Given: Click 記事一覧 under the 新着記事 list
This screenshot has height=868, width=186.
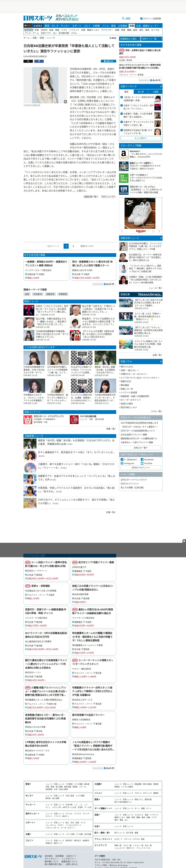Looking at the screenshot, I should [x=157, y=355].
